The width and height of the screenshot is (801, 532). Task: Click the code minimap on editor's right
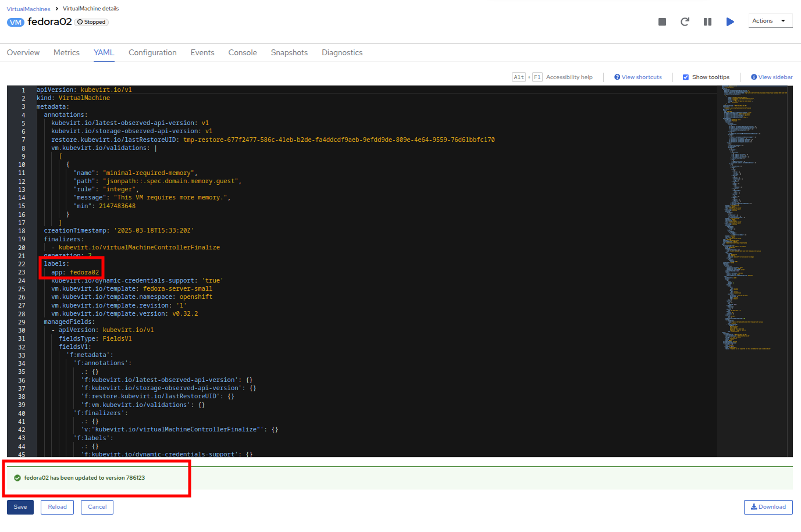tap(754, 233)
